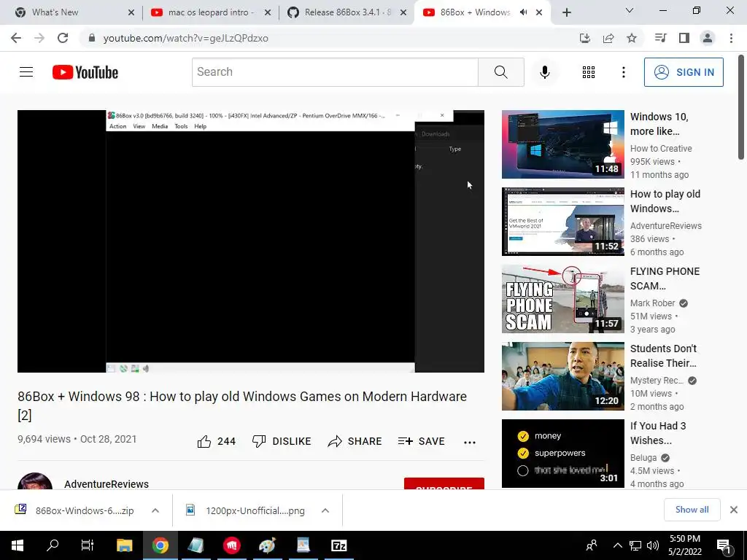Close the What's New tab
The width and height of the screenshot is (747, 560).
coord(131,12)
